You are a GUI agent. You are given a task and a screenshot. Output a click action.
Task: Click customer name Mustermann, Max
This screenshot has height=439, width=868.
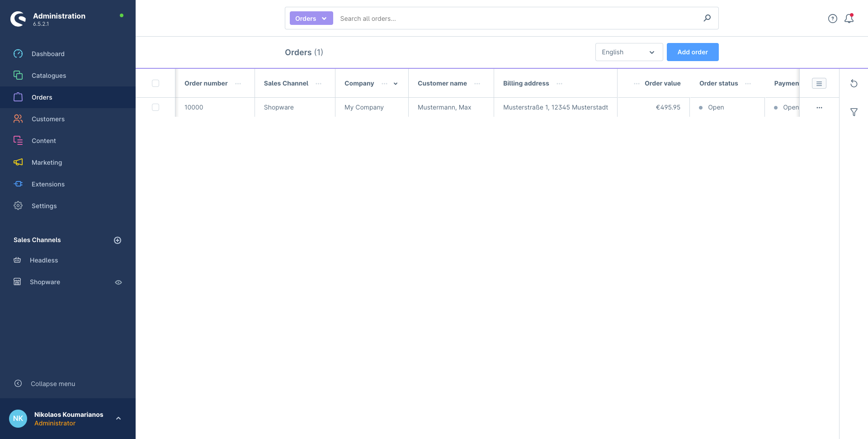(444, 107)
